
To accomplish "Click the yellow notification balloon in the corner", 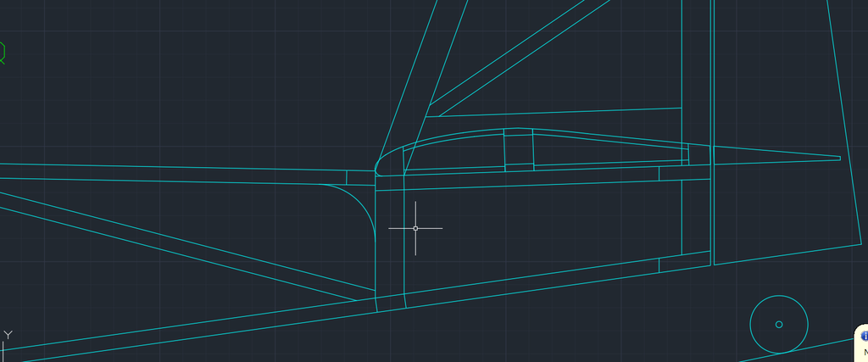I will click(861, 343).
